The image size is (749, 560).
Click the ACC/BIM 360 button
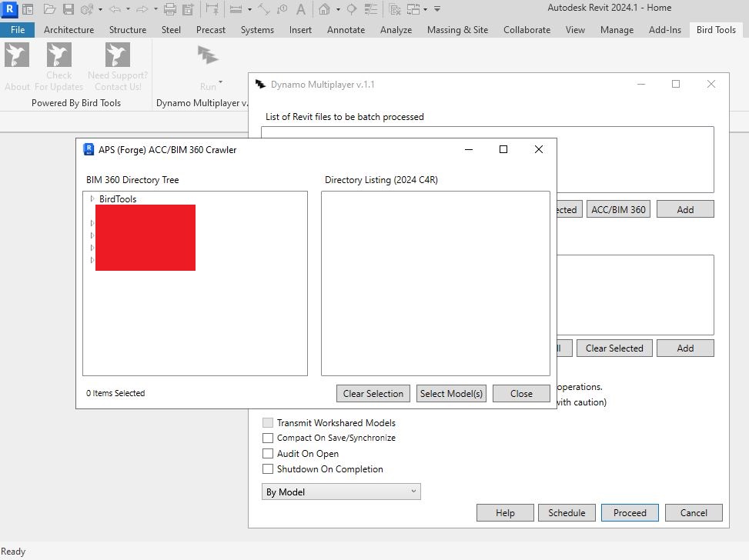[x=618, y=209]
